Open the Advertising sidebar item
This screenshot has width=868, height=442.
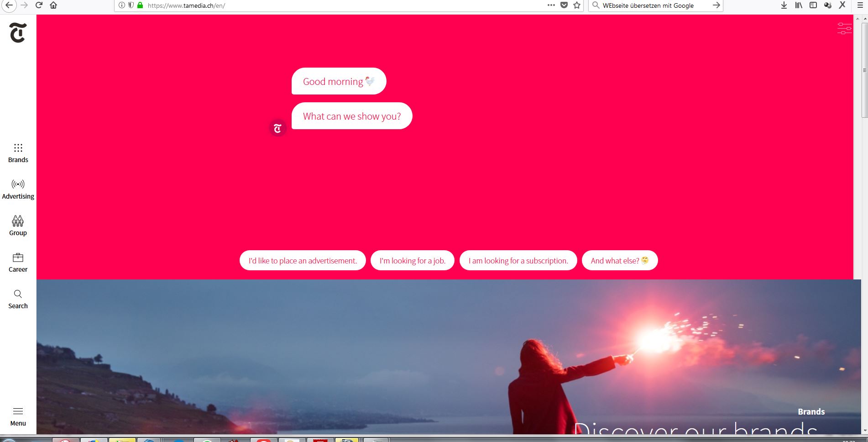coord(18,189)
